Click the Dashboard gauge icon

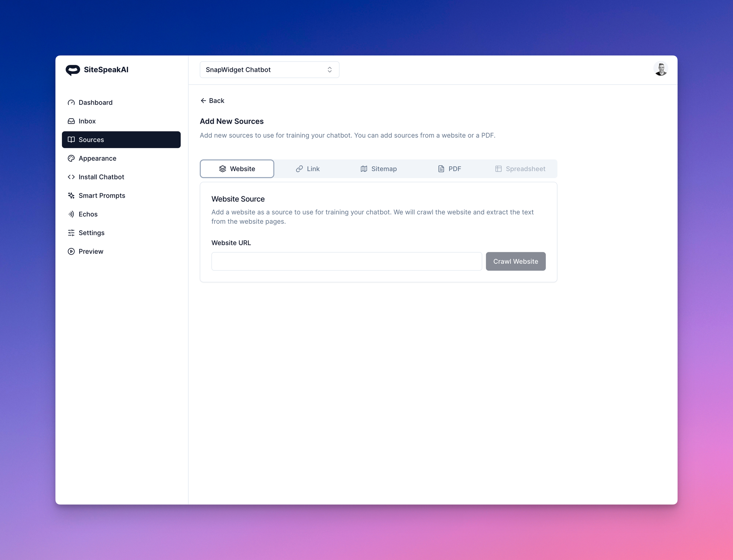(71, 103)
